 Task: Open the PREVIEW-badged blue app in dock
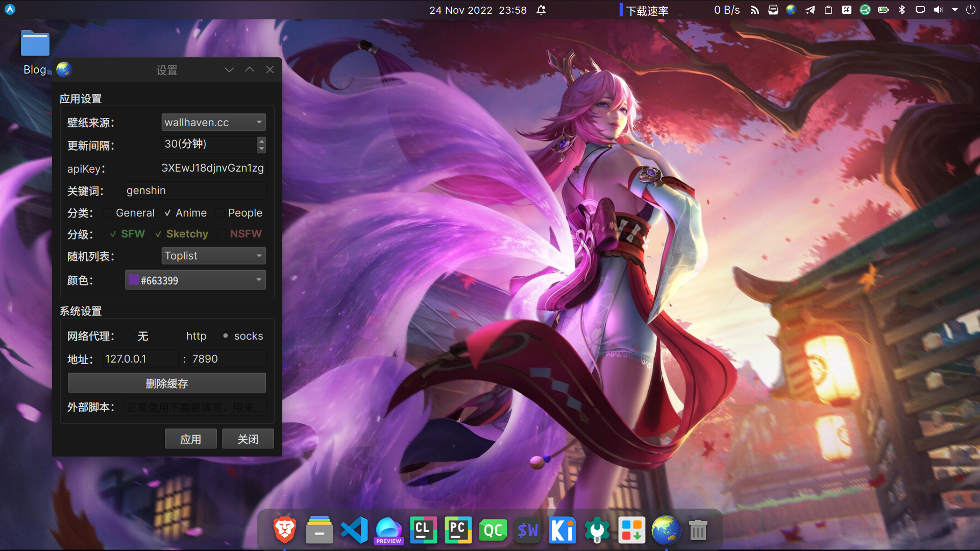(389, 530)
